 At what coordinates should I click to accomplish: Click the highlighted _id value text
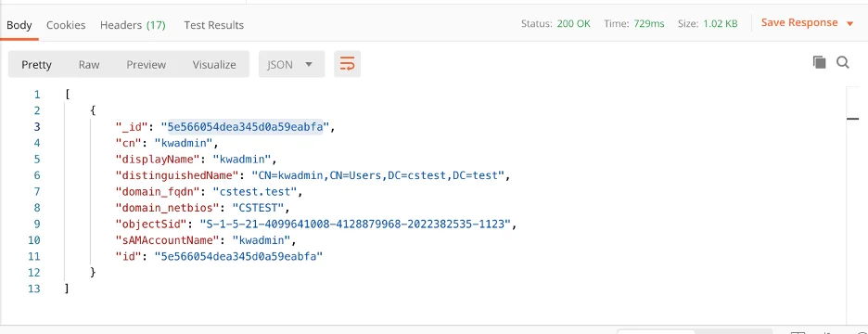click(x=245, y=127)
